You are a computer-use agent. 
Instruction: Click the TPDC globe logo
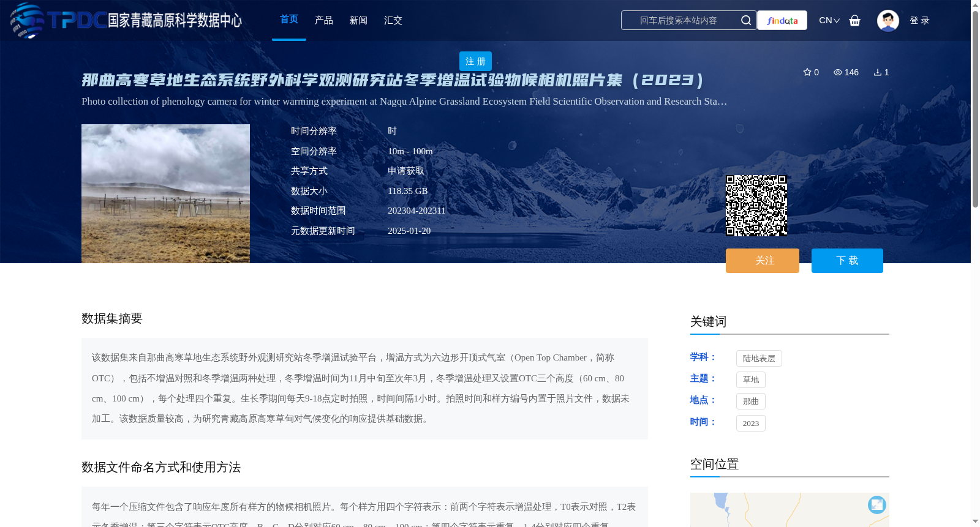pyautogui.click(x=27, y=20)
